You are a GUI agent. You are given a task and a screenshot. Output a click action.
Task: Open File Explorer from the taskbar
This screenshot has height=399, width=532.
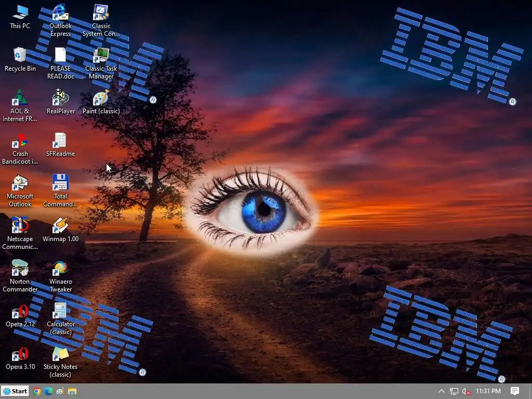[72, 391]
